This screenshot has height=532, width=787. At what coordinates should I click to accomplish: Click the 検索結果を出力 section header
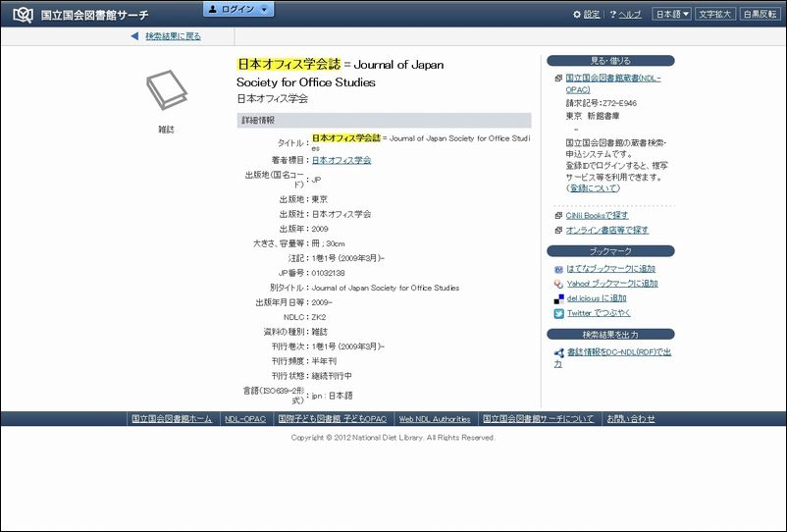click(x=610, y=335)
